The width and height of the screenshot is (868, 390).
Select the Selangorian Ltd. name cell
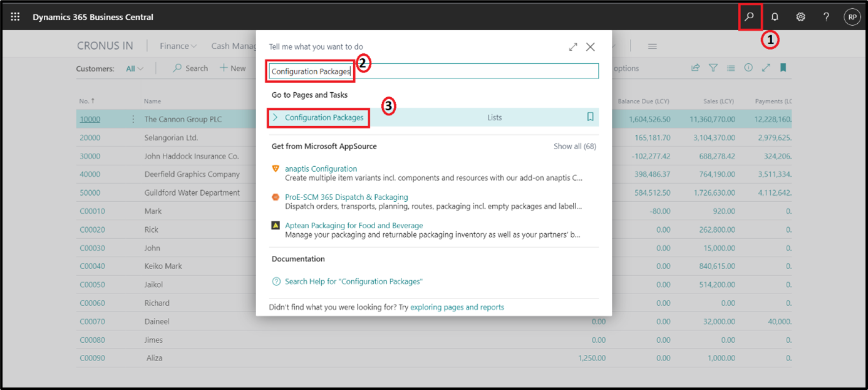pyautogui.click(x=171, y=137)
